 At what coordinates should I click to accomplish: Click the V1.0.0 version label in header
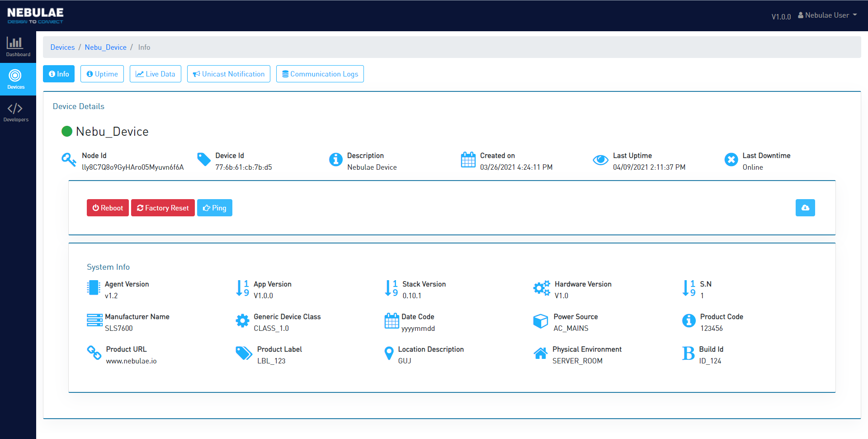click(x=781, y=17)
